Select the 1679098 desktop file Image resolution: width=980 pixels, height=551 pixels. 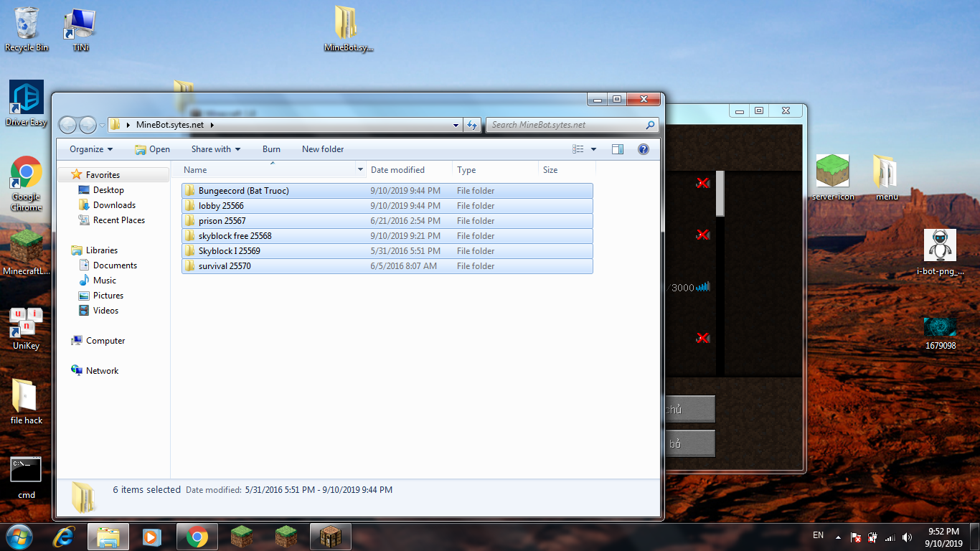click(941, 334)
